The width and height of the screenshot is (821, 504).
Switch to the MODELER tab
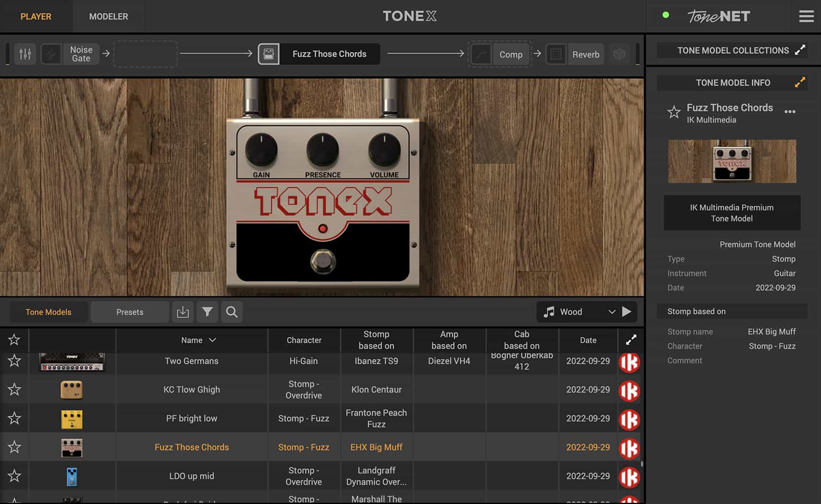[108, 16]
